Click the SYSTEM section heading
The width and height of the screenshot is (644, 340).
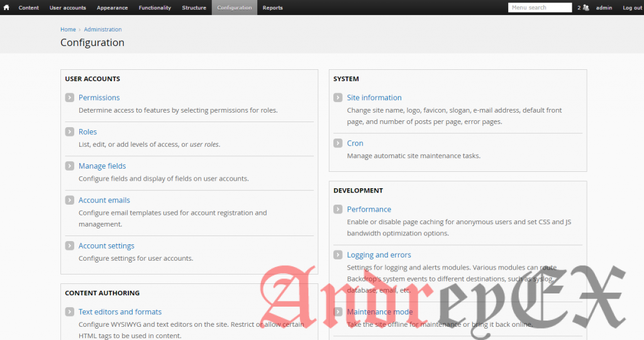point(346,79)
